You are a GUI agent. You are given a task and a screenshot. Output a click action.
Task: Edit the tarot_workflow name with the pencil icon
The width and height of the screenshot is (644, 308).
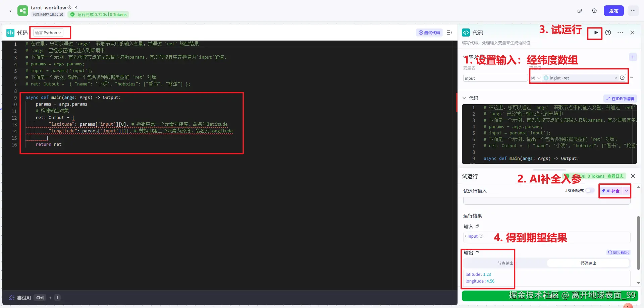click(75, 7)
